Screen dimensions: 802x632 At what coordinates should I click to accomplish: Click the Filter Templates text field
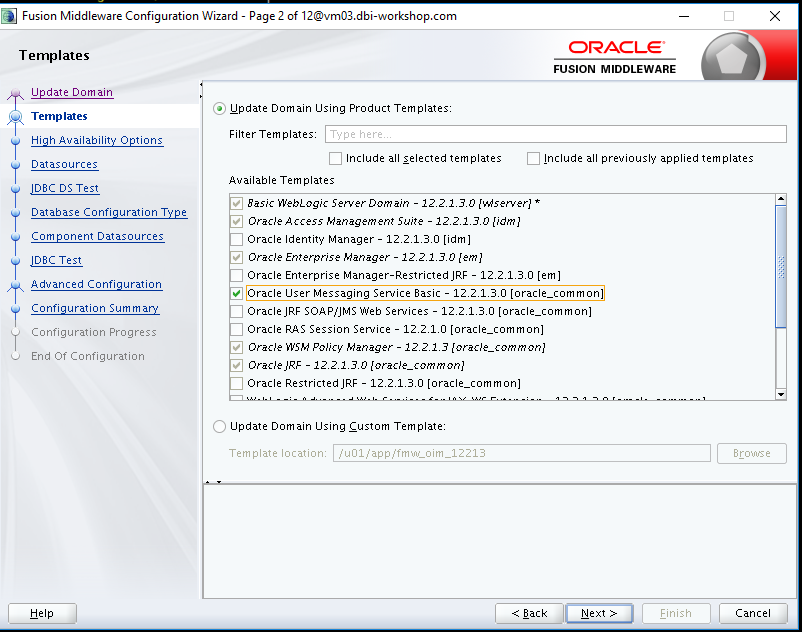555,134
